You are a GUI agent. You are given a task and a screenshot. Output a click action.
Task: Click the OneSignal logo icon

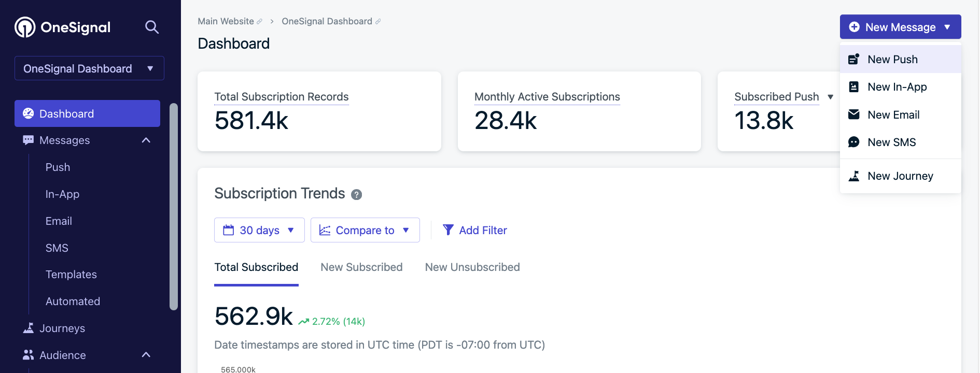click(x=25, y=27)
